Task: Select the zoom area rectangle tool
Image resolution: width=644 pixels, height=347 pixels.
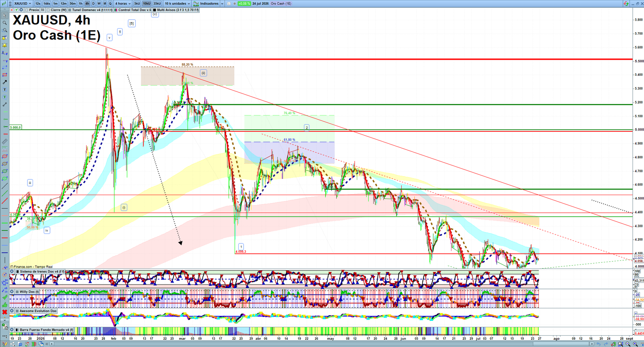Action: 4,30
